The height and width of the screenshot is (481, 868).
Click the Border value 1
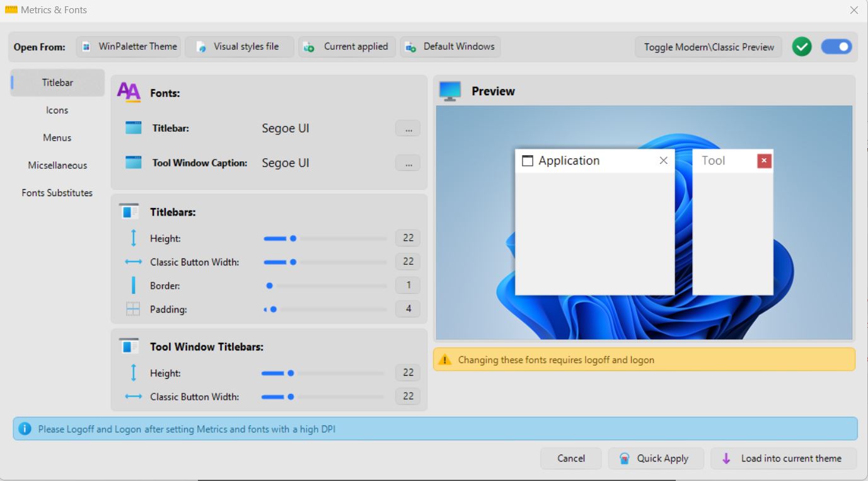click(x=408, y=286)
